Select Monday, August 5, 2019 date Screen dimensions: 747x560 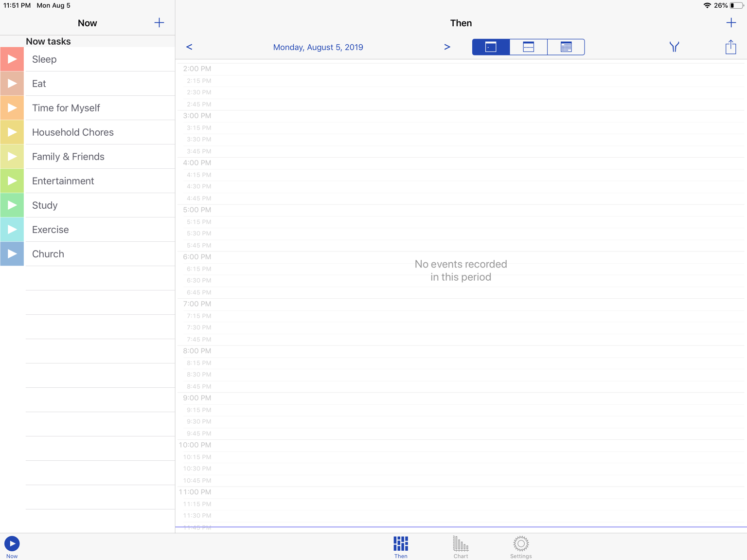(x=318, y=47)
